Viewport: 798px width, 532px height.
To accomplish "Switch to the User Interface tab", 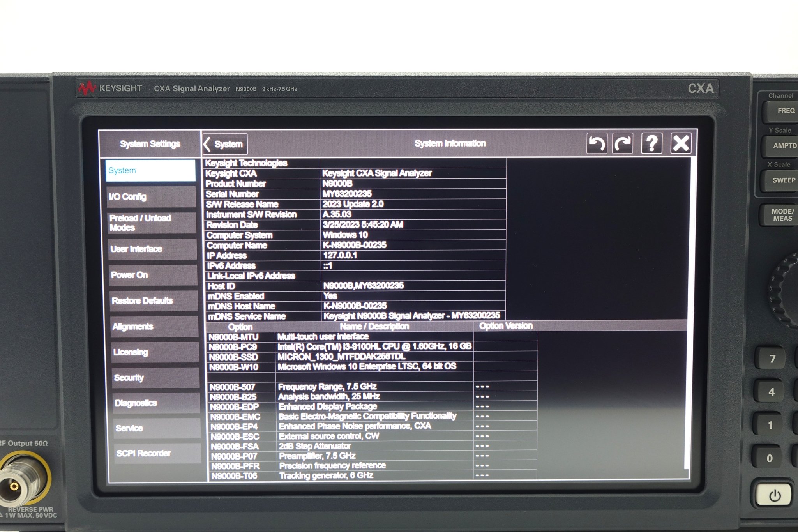I will [152, 249].
